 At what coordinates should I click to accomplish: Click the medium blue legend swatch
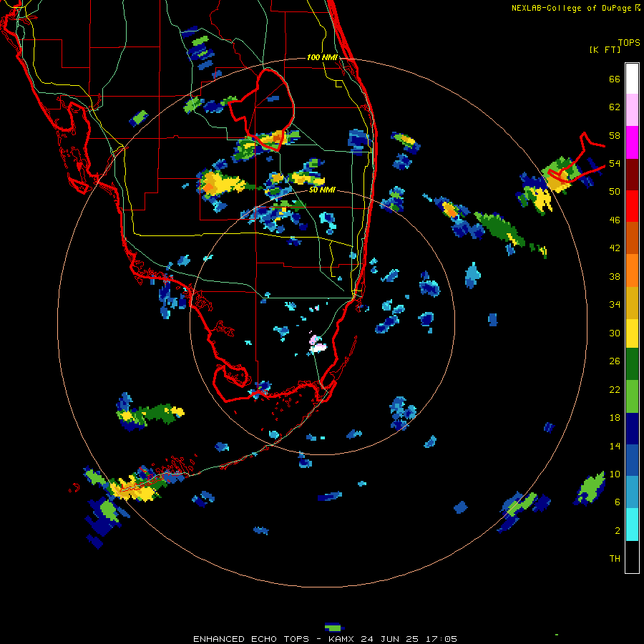click(x=632, y=460)
